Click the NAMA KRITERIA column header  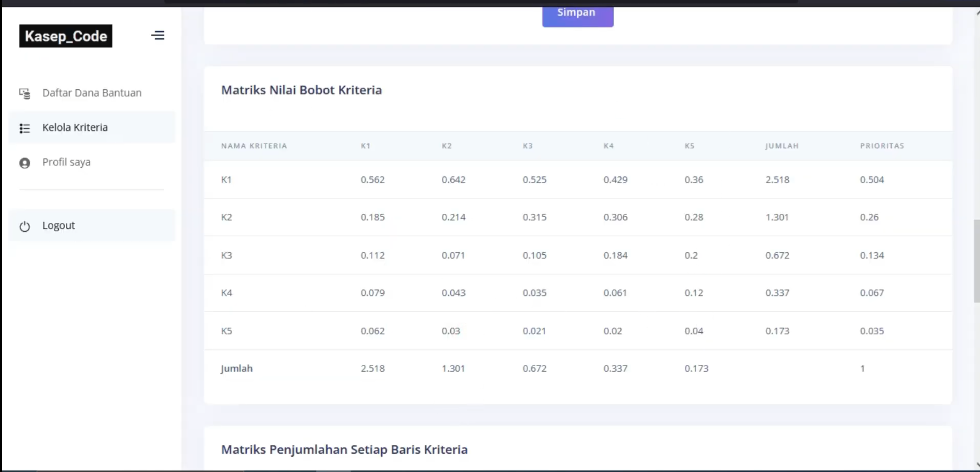pos(254,146)
